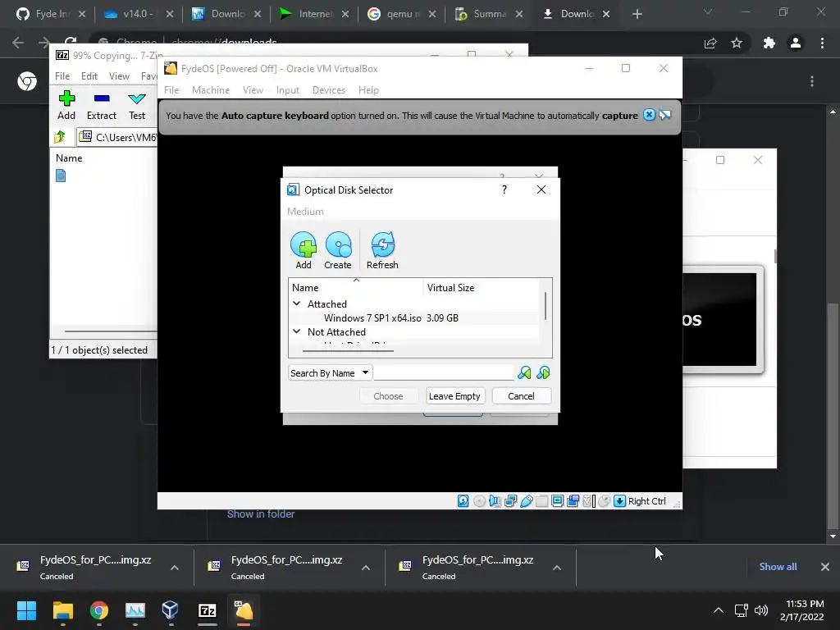840x630 pixels.
Task: Switch to the qemu Google search tab
Action: [x=400, y=14]
